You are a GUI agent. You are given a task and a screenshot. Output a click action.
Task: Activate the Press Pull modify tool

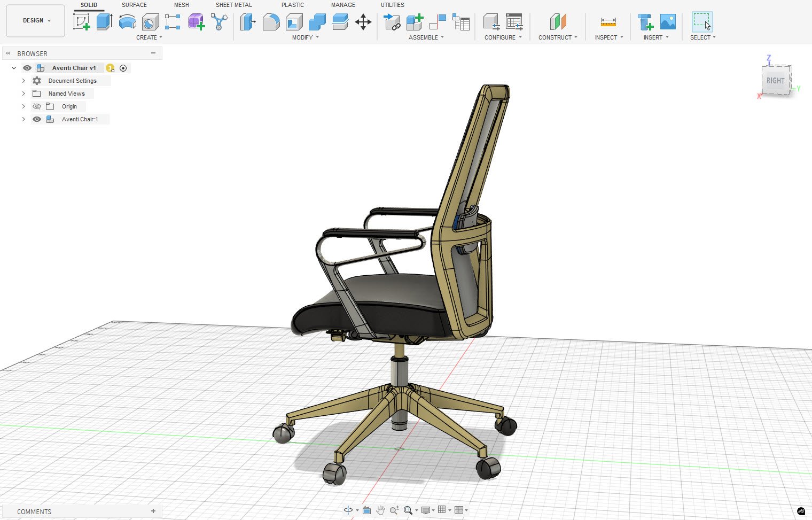pyautogui.click(x=247, y=21)
